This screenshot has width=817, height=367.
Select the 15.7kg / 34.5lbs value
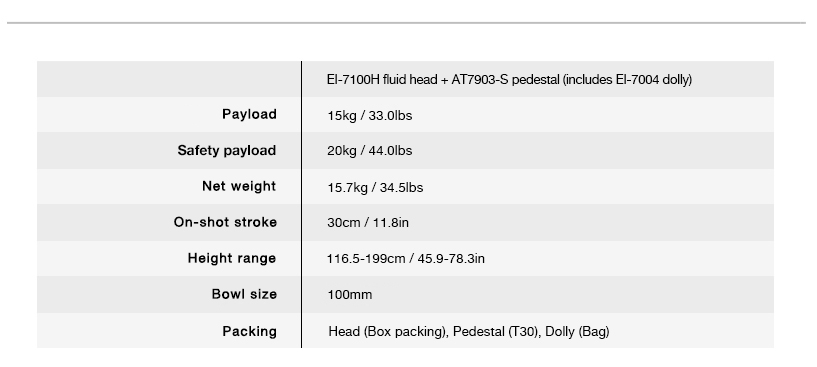point(375,187)
